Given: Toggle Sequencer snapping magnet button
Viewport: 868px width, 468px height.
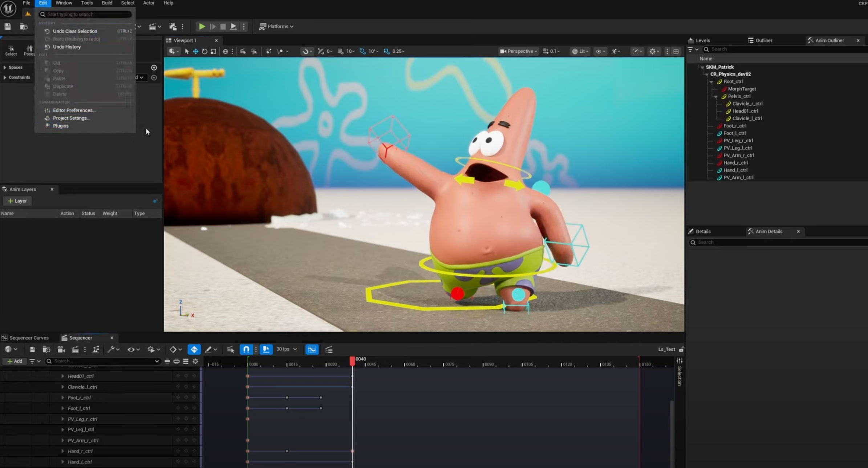Looking at the screenshot, I should [246, 350].
